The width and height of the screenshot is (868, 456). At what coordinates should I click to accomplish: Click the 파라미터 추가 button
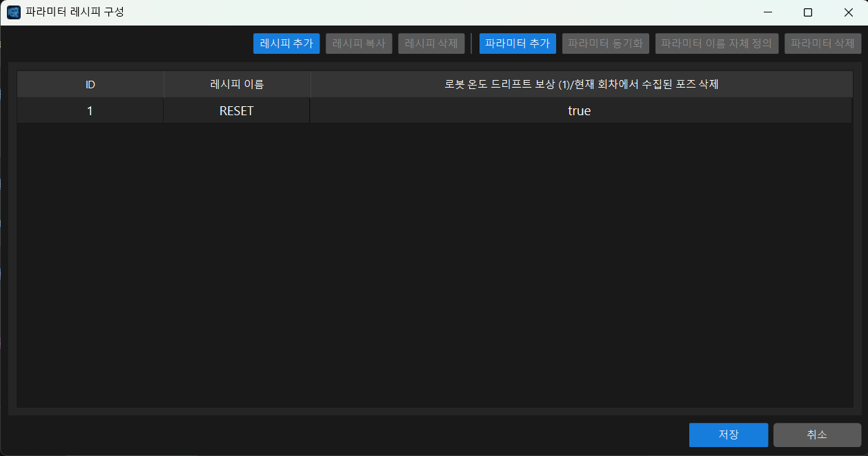[517, 43]
